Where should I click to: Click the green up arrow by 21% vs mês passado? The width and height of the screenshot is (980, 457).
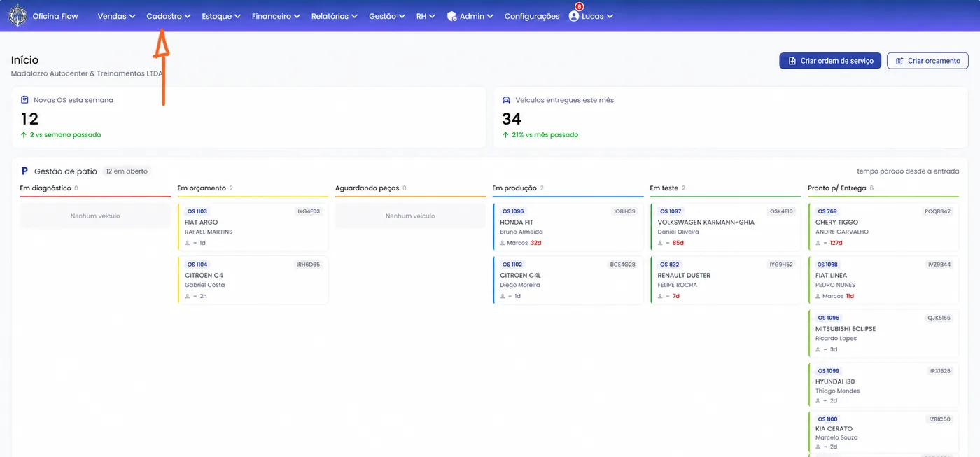tap(505, 134)
